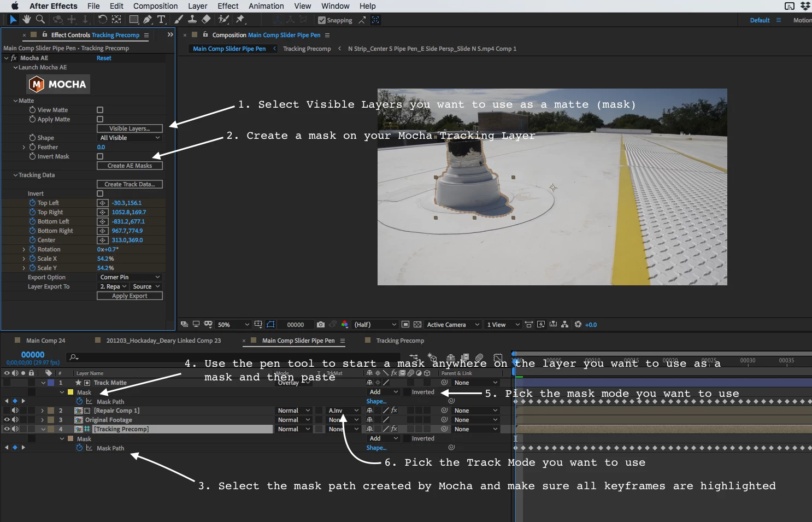Select the Type text tool
This screenshot has height=522, width=812.
161,20
